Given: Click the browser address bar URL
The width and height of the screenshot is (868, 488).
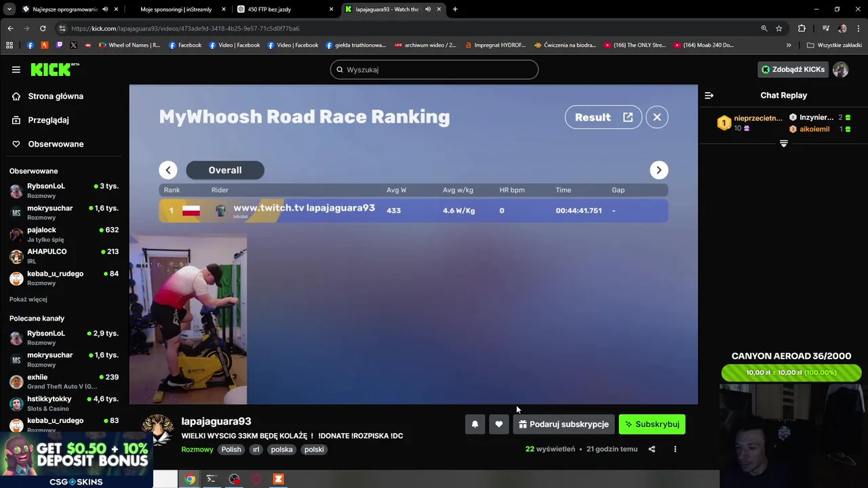Looking at the screenshot, I should pyautogui.click(x=185, y=28).
